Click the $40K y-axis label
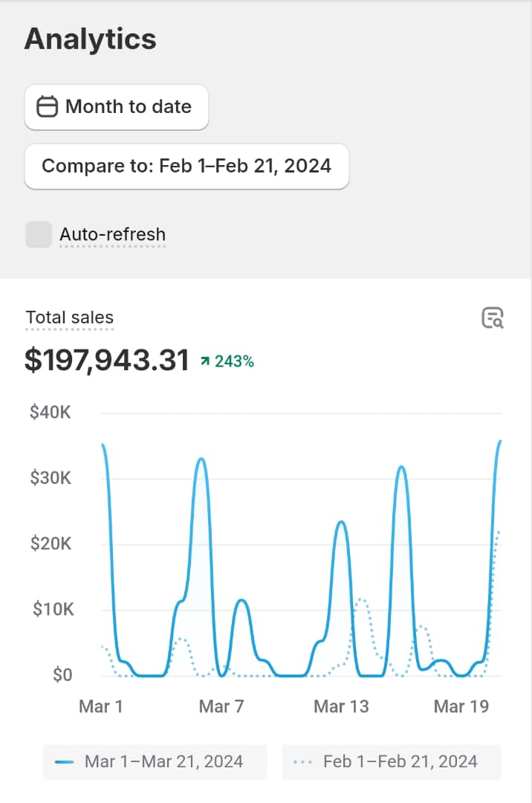The height and width of the screenshot is (803, 532). click(50, 412)
